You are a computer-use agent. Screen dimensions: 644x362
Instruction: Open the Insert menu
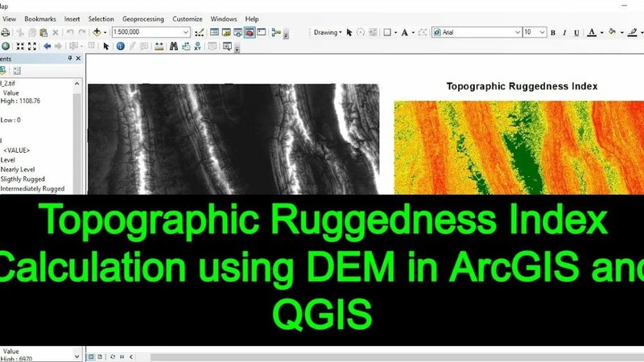click(72, 19)
